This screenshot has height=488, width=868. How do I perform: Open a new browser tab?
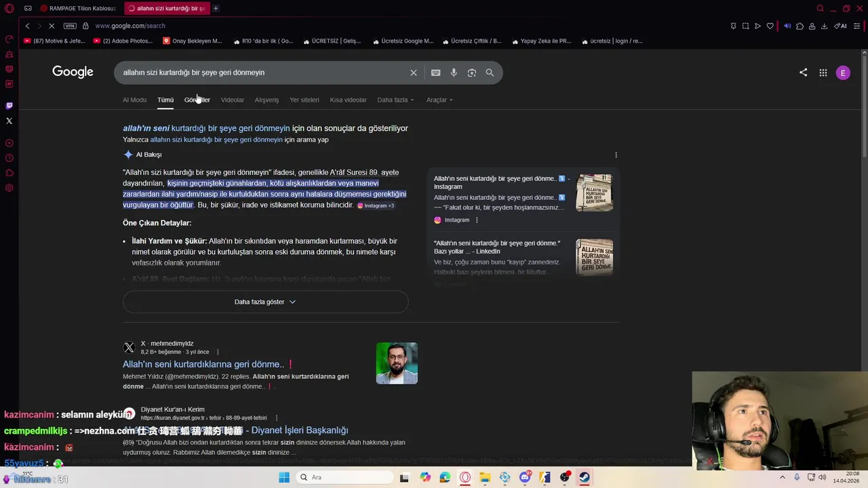click(216, 8)
